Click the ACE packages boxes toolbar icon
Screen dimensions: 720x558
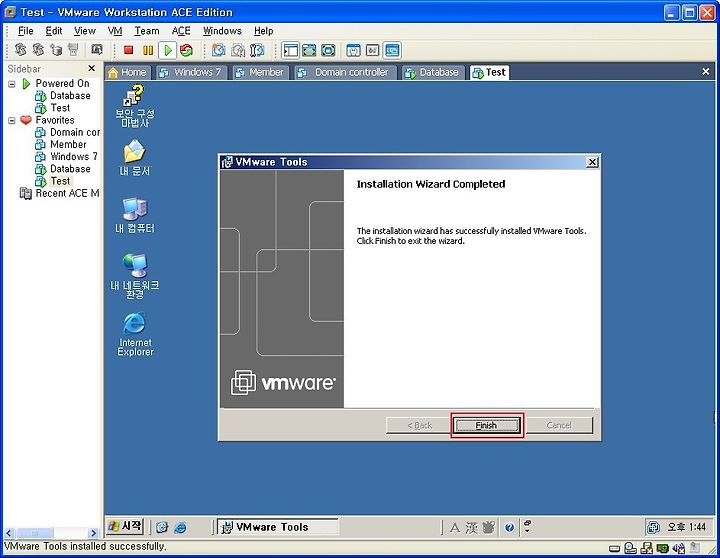coord(56,50)
